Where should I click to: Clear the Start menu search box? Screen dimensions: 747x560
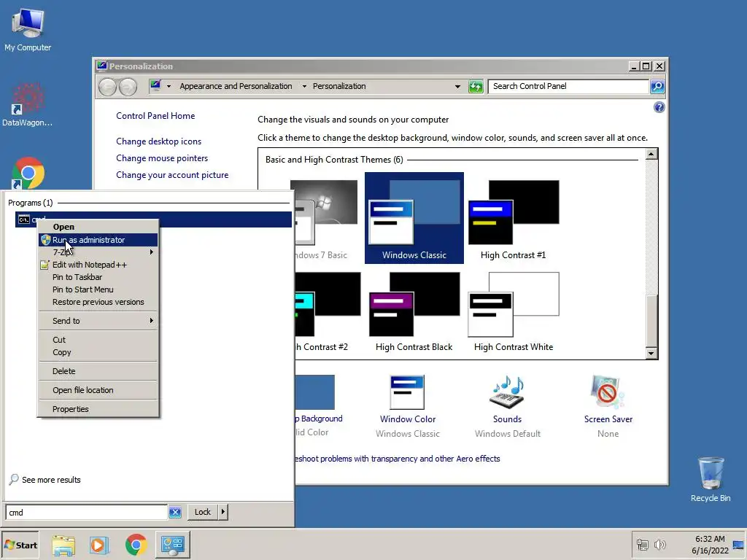coord(175,513)
